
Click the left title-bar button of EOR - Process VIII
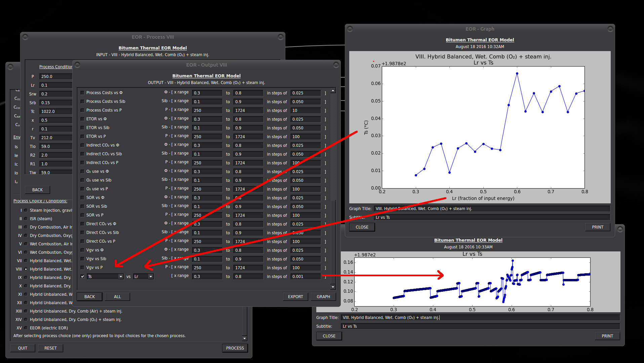tap(25, 37)
